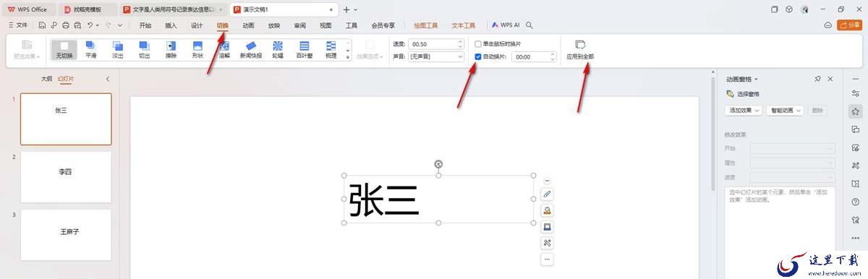Screen dimensions: 868x279
Task: Open the WPS AI button
Action: point(505,25)
